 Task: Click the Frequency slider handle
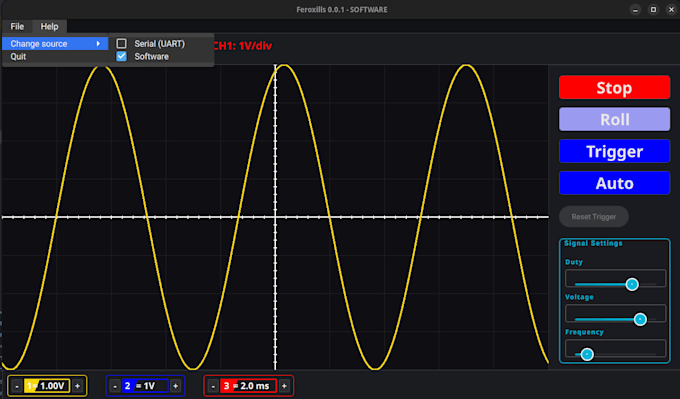click(x=587, y=354)
